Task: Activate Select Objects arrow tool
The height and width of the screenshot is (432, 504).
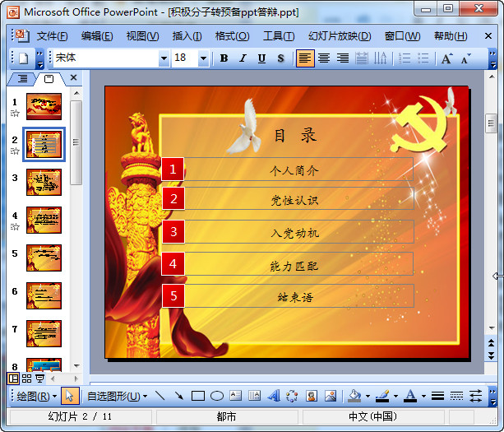Action: coord(69,396)
